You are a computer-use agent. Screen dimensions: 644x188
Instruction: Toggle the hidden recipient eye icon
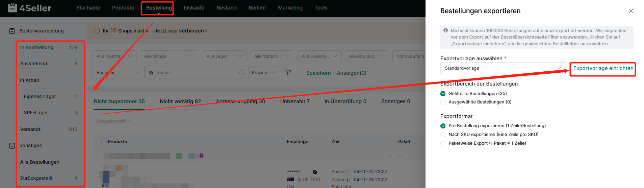[315, 172]
